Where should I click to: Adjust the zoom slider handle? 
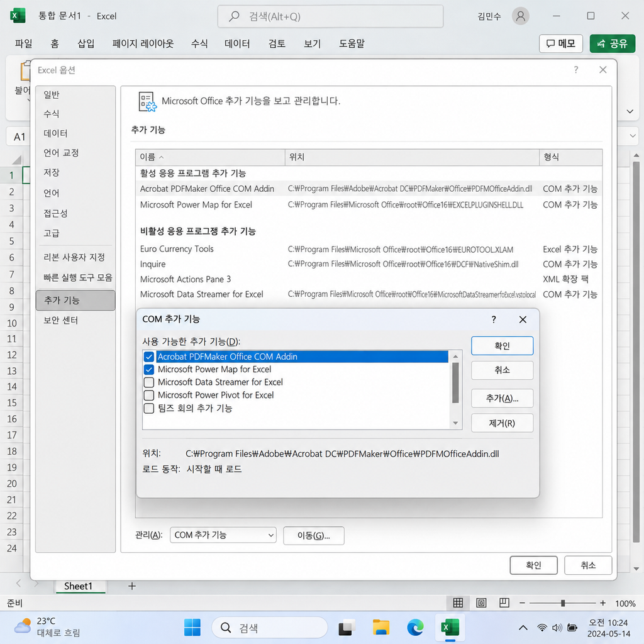click(563, 603)
